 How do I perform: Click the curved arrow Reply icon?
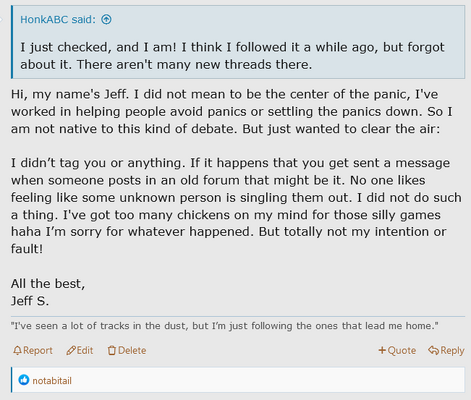433,350
